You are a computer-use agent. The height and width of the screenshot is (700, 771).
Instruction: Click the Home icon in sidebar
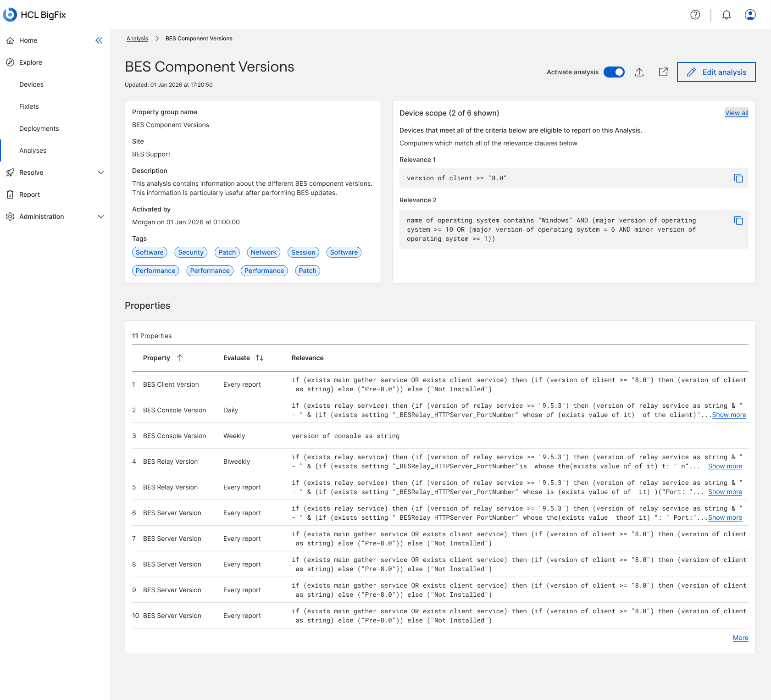10,40
